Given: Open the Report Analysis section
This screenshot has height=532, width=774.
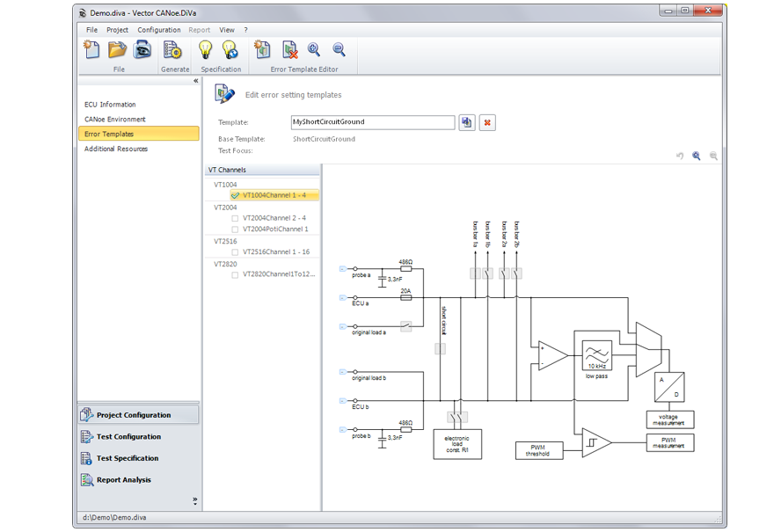Looking at the screenshot, I should pyautogui.click(x=139, y=480).
